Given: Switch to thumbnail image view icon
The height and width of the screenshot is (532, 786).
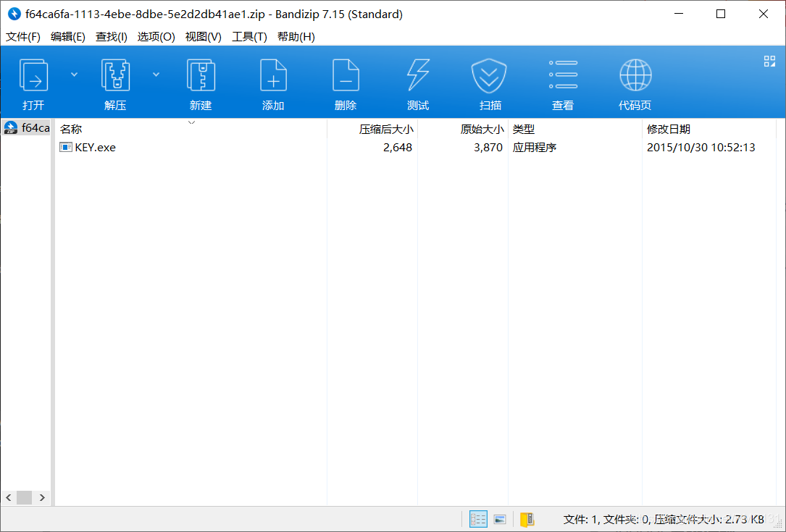Looking at the screenshot, I should 500,519.
